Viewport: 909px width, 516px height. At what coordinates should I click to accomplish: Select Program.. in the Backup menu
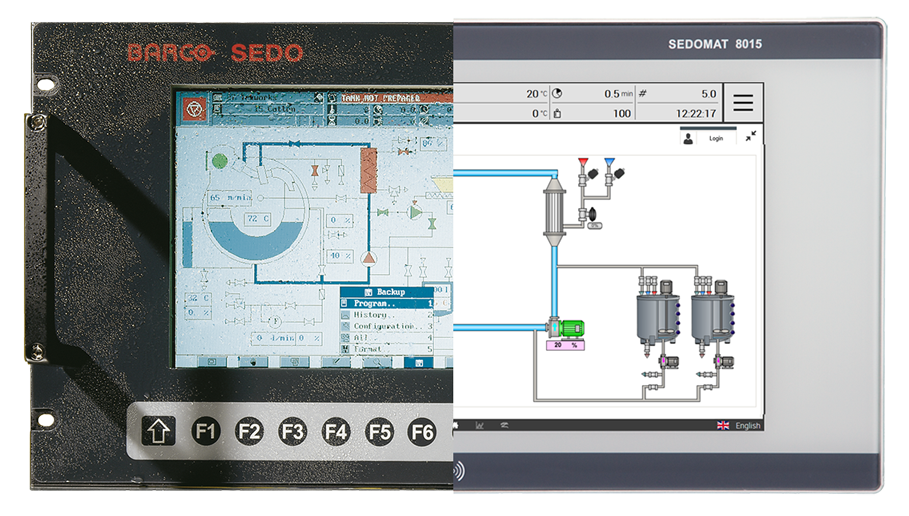pyautogui.click(x=387, y=303)
